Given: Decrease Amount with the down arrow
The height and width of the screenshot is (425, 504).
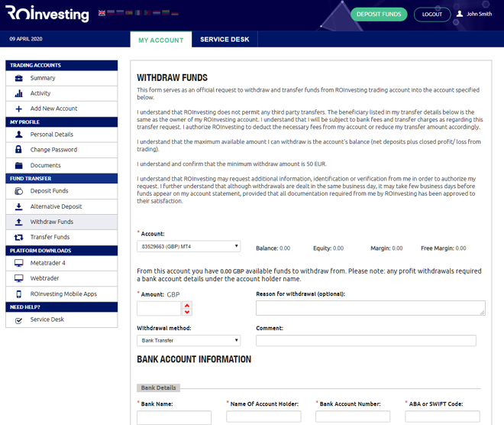Looking at the screenshot, I should 187,312.
